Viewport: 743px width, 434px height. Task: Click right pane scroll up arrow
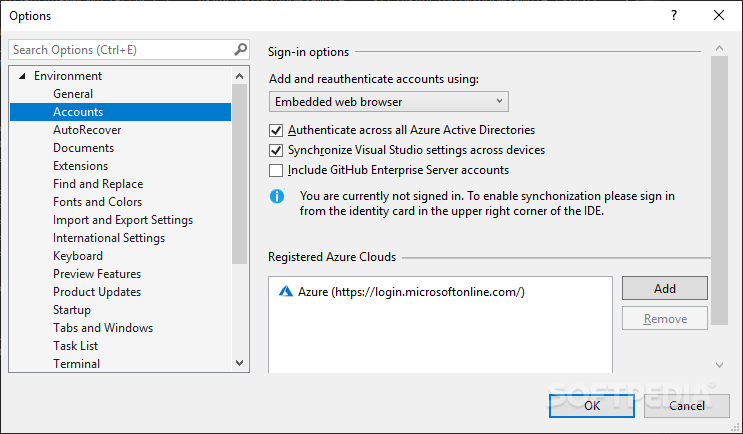click(719, 48)
